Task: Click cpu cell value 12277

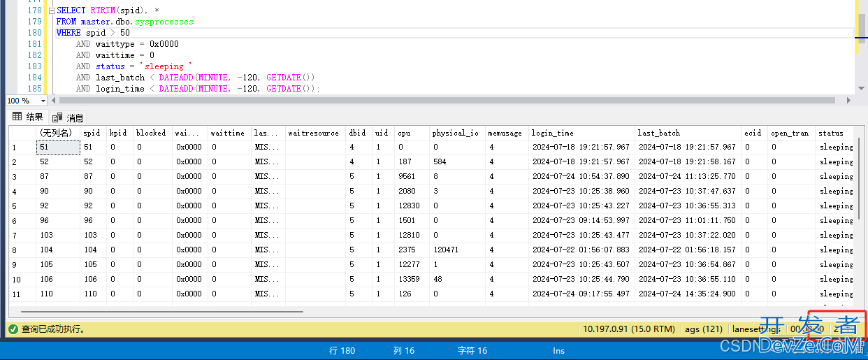Action: [412, 264]
